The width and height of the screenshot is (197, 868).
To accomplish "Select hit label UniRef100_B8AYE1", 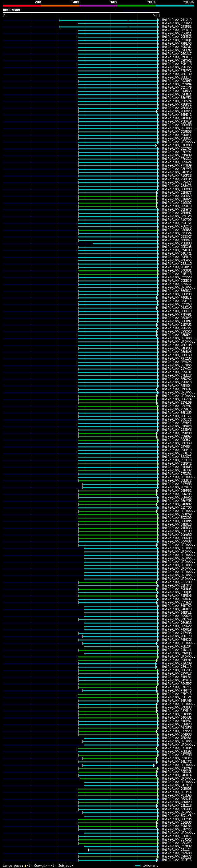I will click(x=176, y=98).
